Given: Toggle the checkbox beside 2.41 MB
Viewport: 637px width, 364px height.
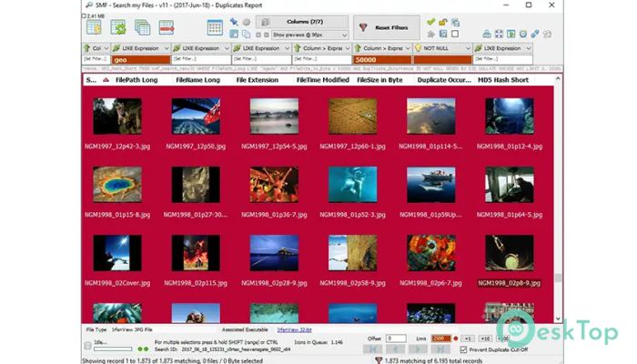Looking at the screenshot, I should tap(84, 15).
